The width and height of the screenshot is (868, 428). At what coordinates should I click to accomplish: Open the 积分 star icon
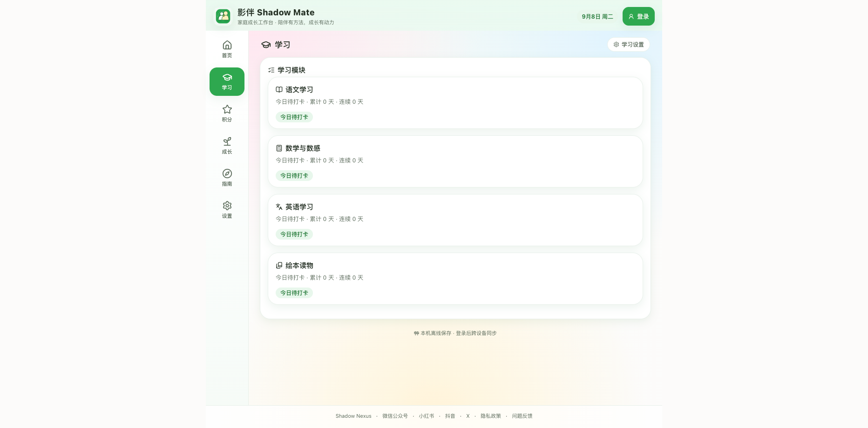point(227,109)
